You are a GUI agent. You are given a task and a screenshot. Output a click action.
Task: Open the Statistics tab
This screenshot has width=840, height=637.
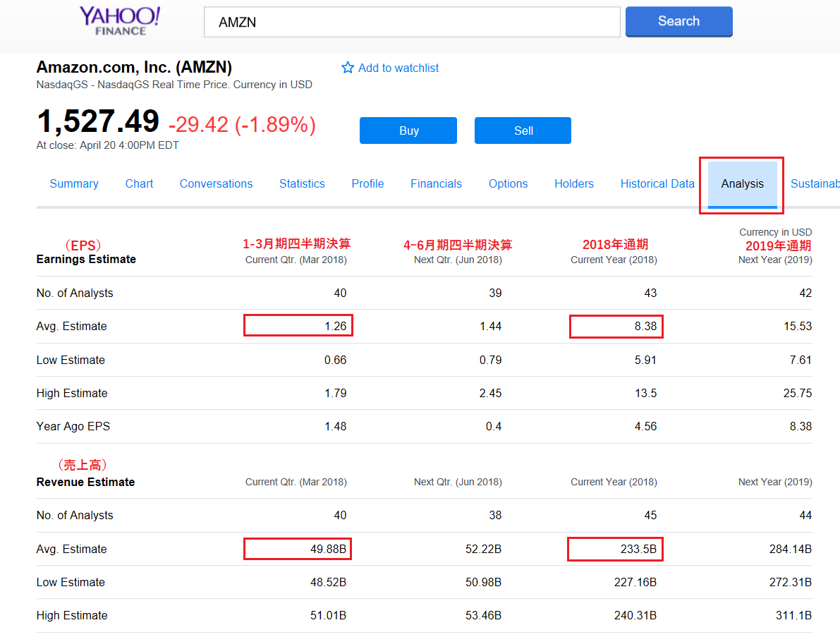(x=302, y=183)
